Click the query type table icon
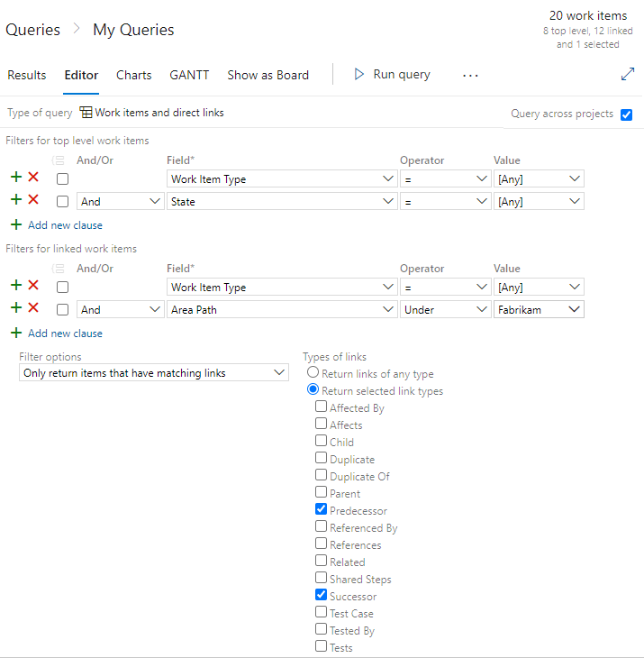The height and width of the screenshot is (658, 644). [86, 113]
